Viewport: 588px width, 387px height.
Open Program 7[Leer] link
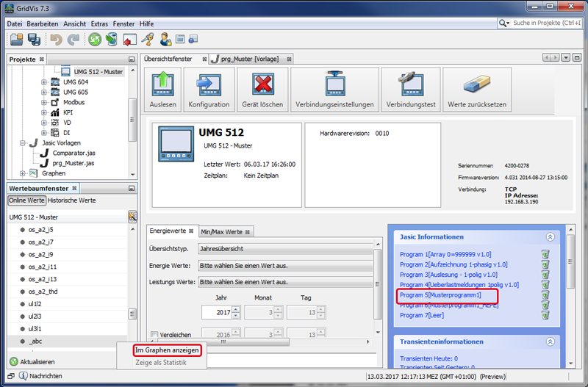[x=421, y=316]
